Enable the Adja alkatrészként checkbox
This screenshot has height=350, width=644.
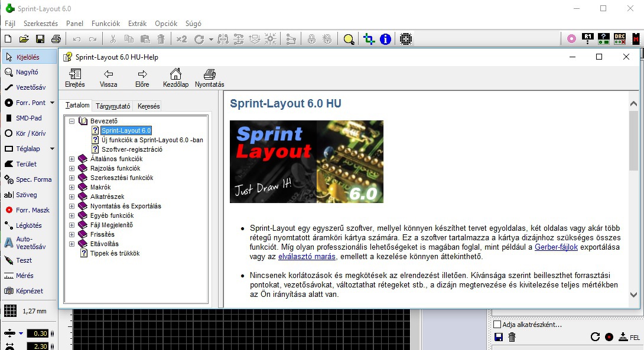(497, 325)
